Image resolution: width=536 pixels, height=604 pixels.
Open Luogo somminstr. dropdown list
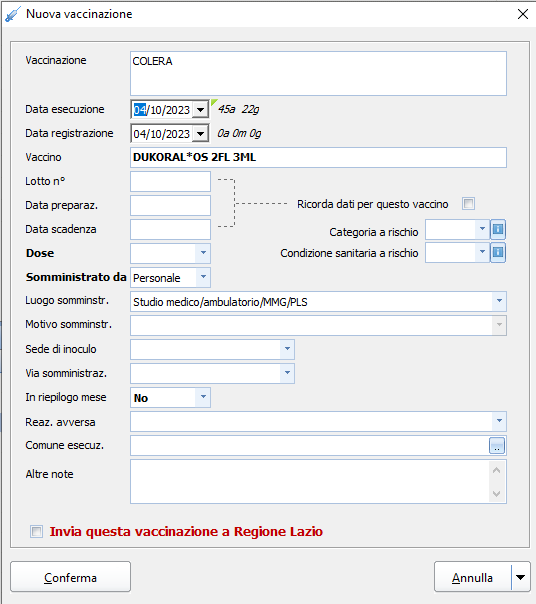pos(499,301)
